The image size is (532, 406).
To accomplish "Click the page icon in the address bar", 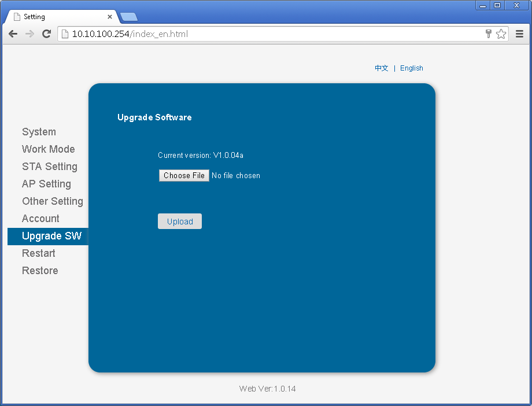I will [65, 34].
